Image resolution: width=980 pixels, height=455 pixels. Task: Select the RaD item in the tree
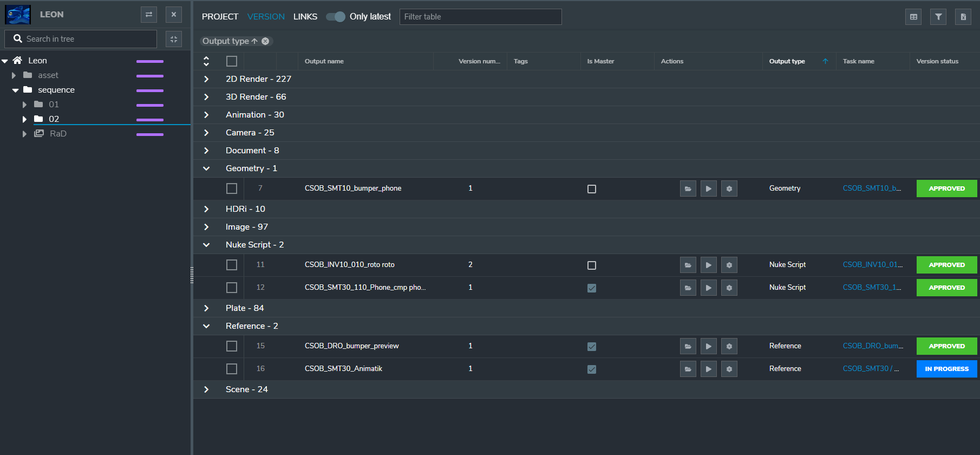[58, 134]
